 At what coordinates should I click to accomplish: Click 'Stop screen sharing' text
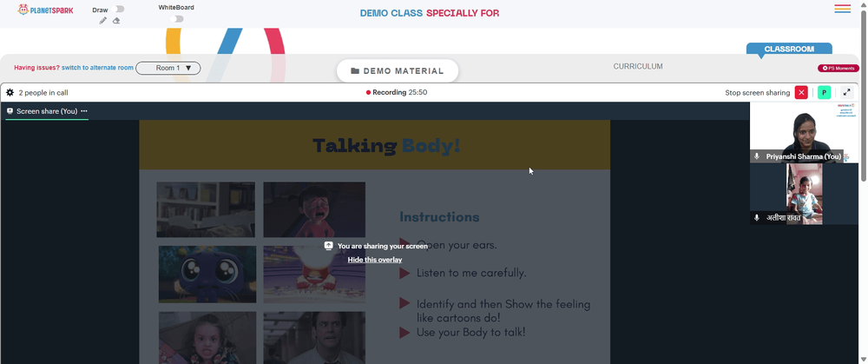pyautogui.click(x=757, y=93)
